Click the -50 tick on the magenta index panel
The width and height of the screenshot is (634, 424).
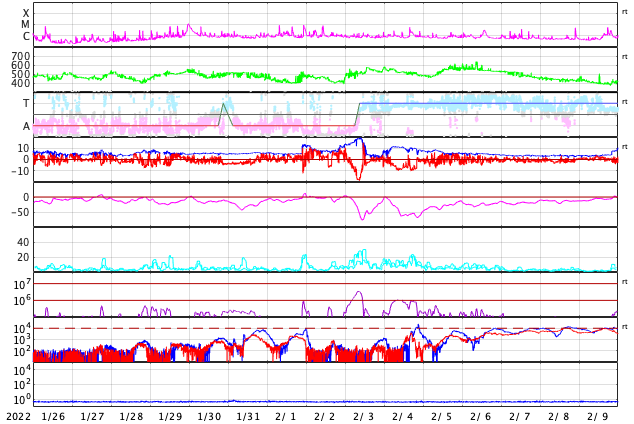tap(20, 212)
